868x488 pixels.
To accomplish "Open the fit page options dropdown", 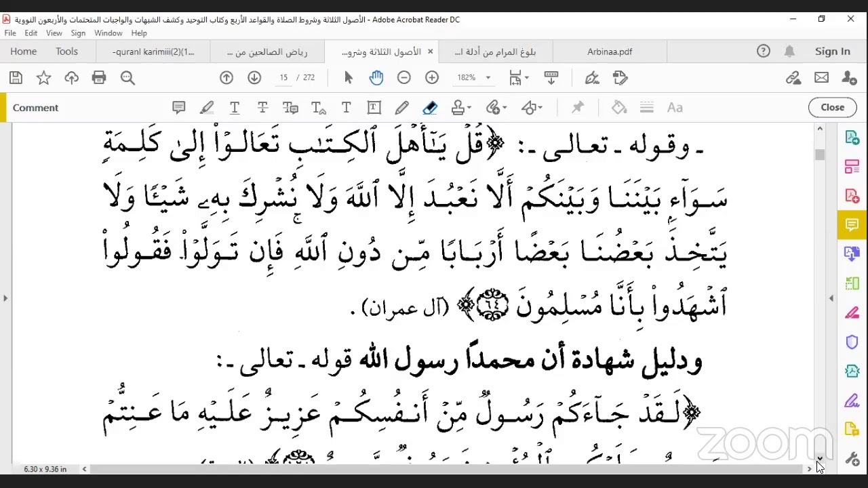I will point(518,78).
